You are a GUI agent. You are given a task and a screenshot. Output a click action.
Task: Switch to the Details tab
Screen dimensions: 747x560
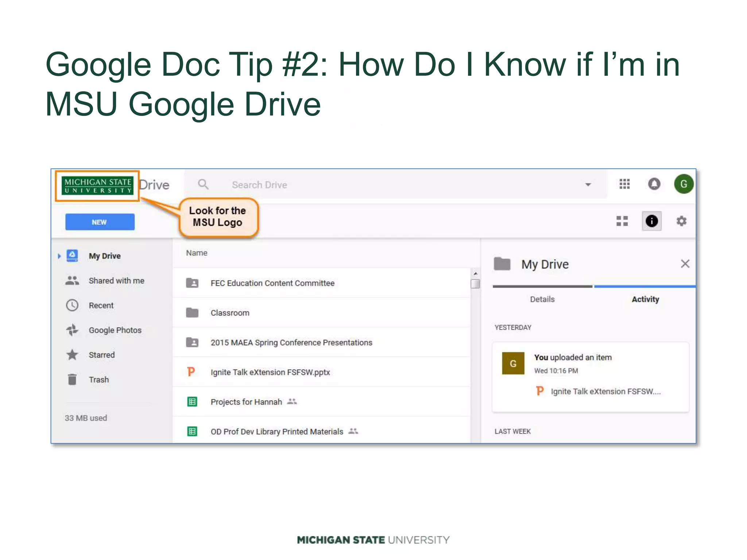click(542, 299)
